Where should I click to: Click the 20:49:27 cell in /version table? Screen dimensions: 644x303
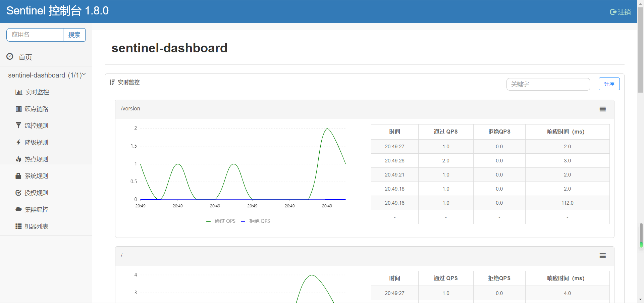(394, 147)
